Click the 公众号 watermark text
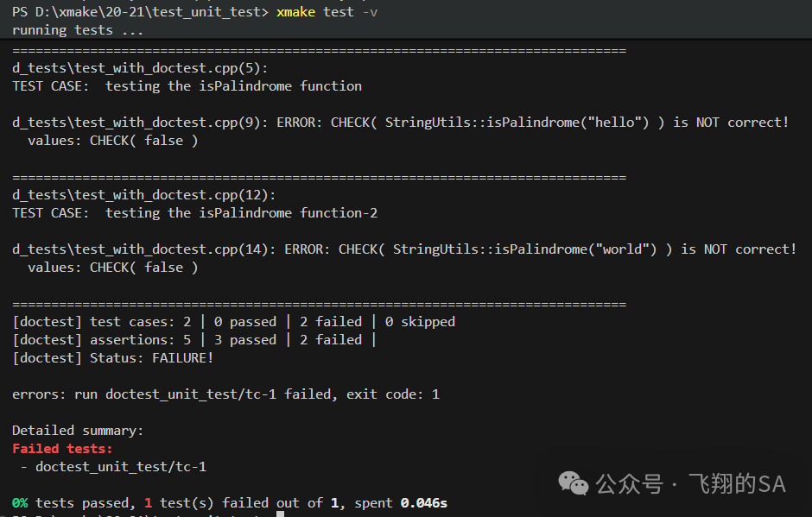812x517 pixels. click(629, 484)
